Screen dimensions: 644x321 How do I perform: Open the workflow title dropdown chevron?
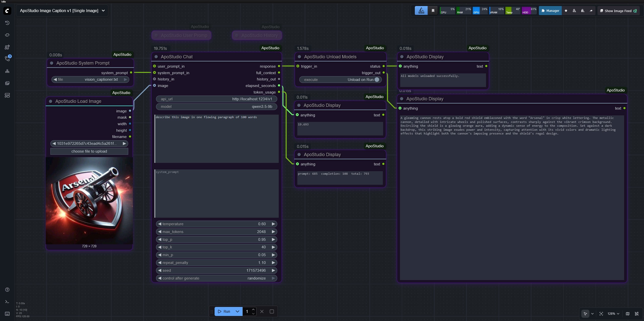click(x=103, y=11)
